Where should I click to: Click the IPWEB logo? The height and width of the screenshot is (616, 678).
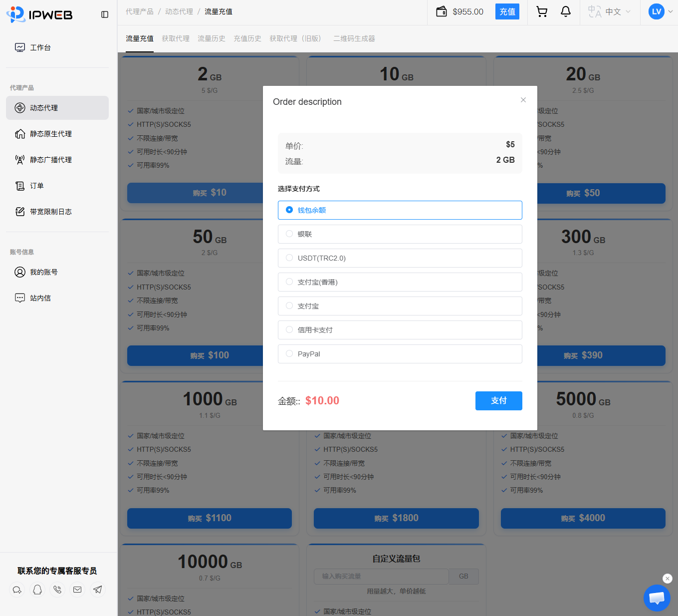(39, 14)
